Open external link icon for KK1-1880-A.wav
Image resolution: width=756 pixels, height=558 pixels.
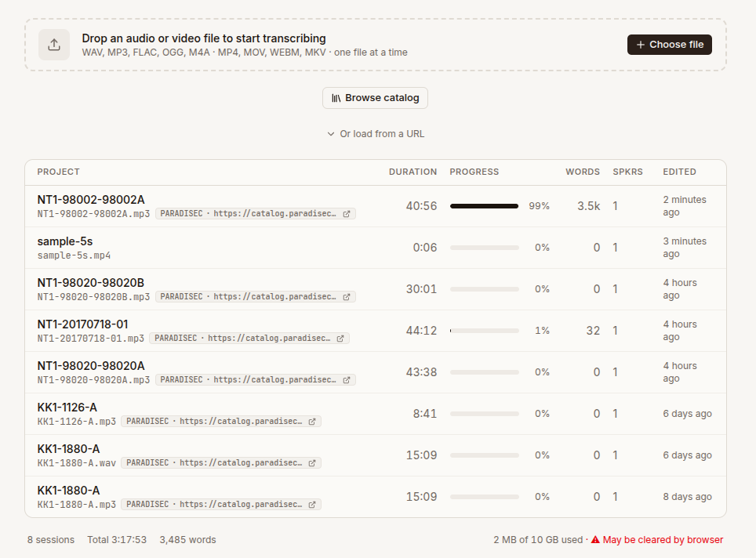click(312, 463)
